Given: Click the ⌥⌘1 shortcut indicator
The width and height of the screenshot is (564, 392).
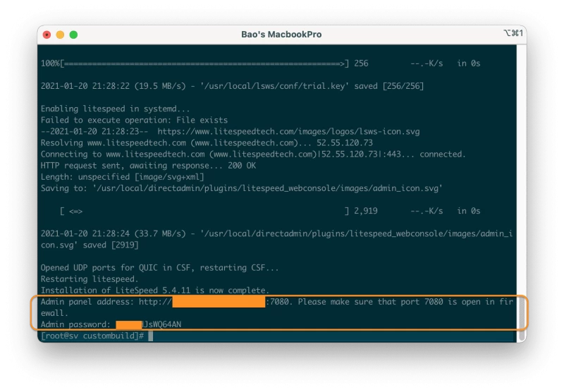Looking at the screenshot, I should pyautogui.click(x=513, y=33).
